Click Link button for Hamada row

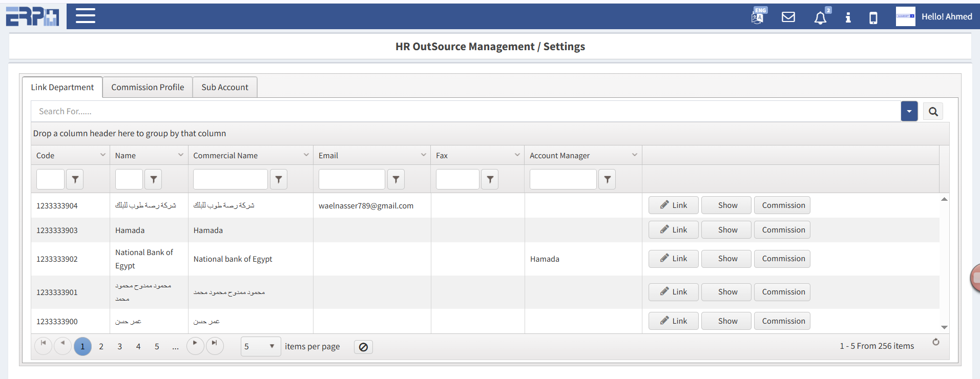click(673, 230)
